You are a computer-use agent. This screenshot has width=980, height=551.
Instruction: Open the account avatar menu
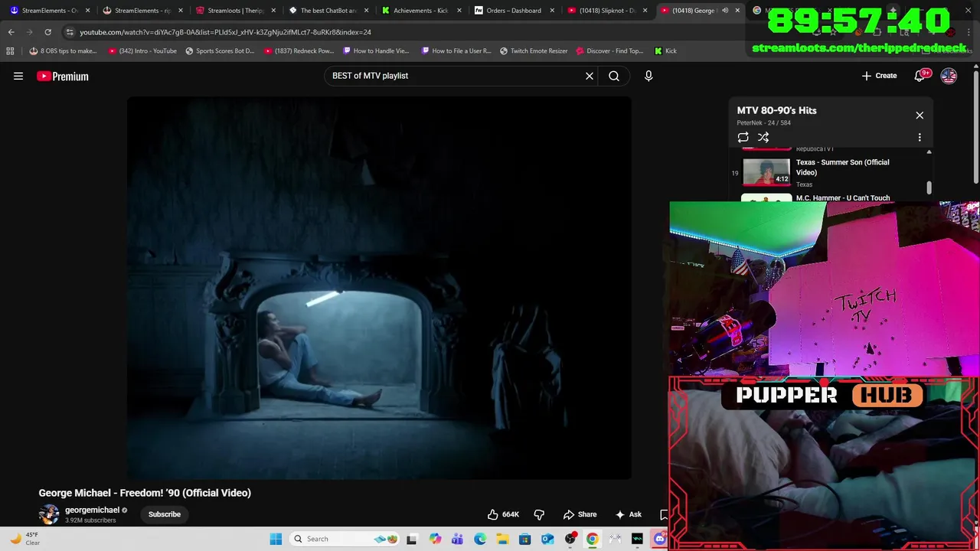coord(949,76)
